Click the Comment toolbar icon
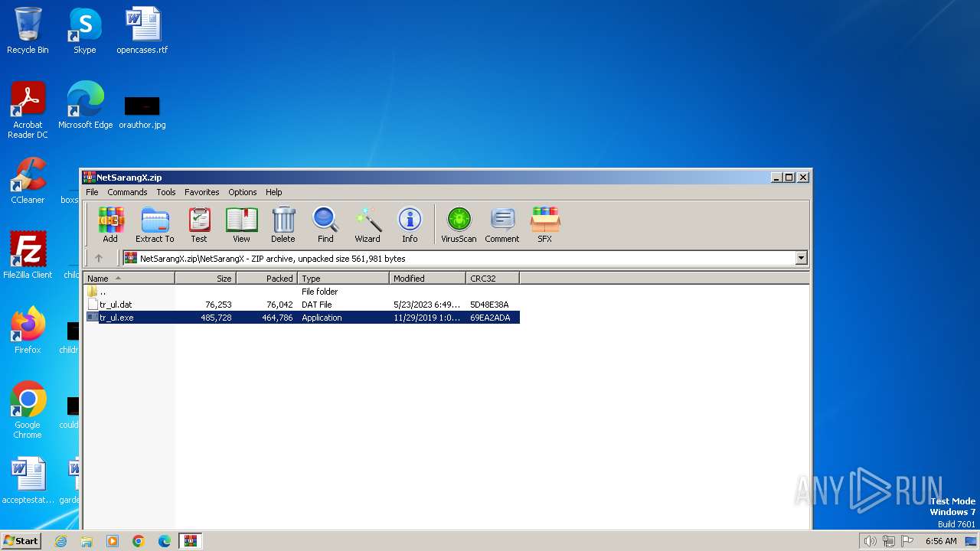Image resolution: width=980 pixels, height=551 pixels. pyautogui.click(x=502, y=224)
